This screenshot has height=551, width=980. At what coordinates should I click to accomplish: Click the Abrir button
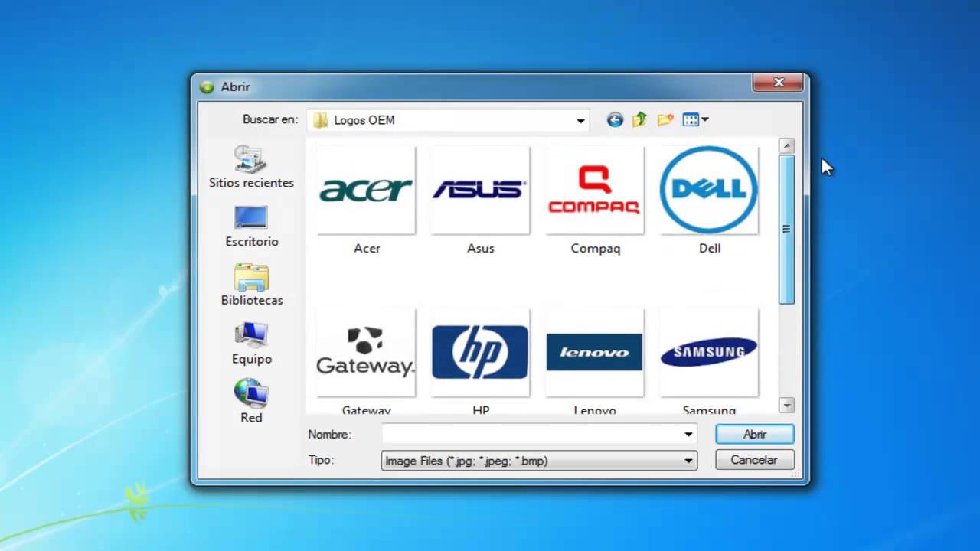(x=755, y=435)
